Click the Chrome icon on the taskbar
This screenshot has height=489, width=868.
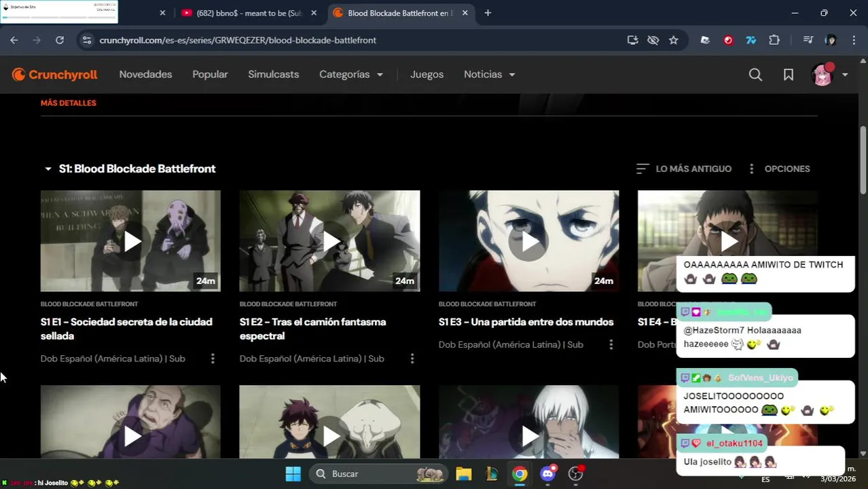(x=520, y=474)
